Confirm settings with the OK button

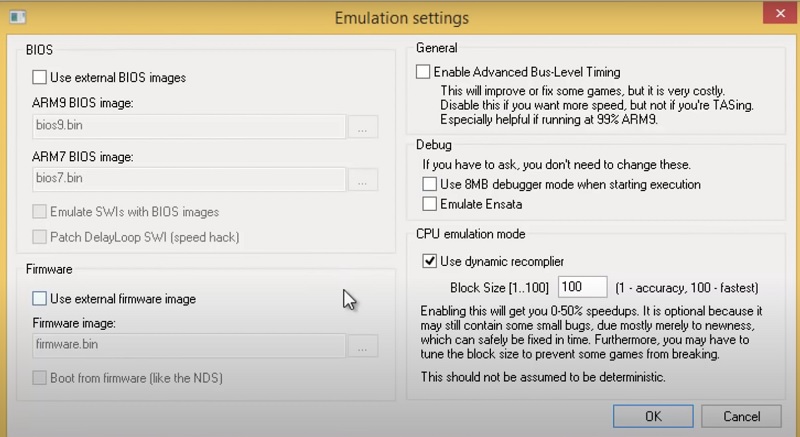[x=653, y=416]
